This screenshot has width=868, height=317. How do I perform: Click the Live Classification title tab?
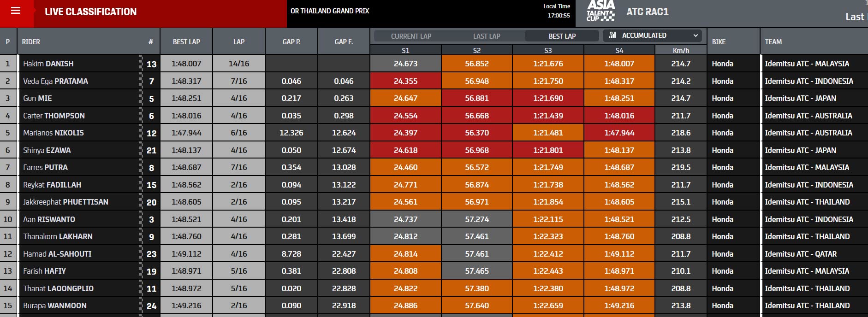point(90,12)
